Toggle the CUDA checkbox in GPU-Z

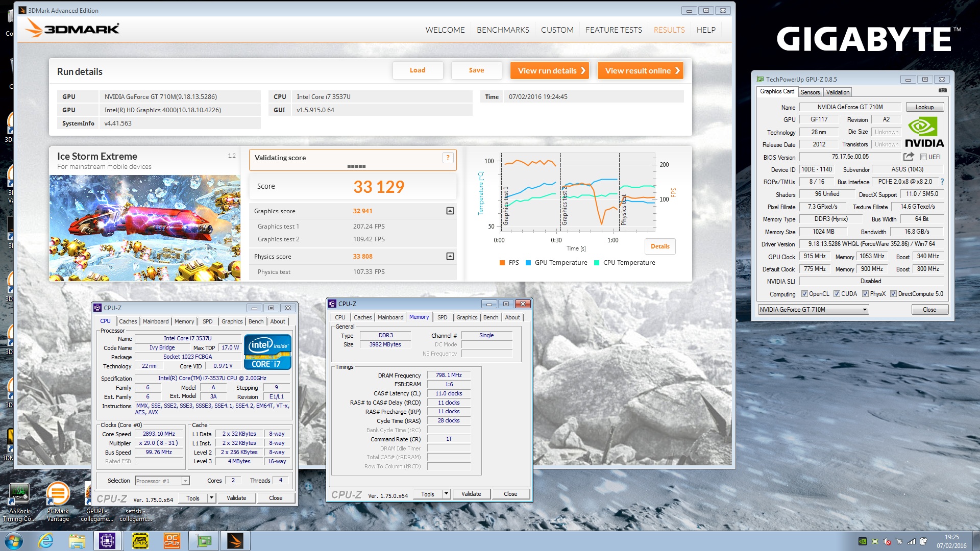pyautogui.click(x=837, y=294)
